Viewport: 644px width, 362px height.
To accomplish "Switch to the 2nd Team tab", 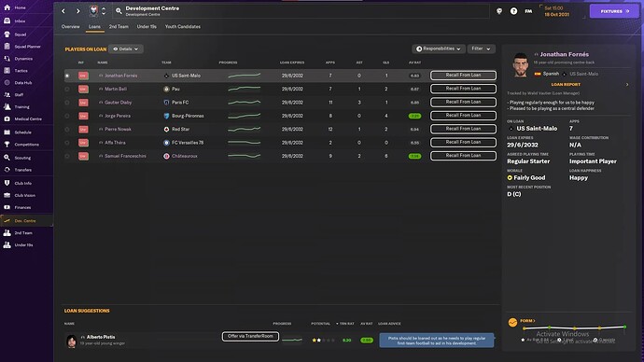I will (x=119, y=27).
